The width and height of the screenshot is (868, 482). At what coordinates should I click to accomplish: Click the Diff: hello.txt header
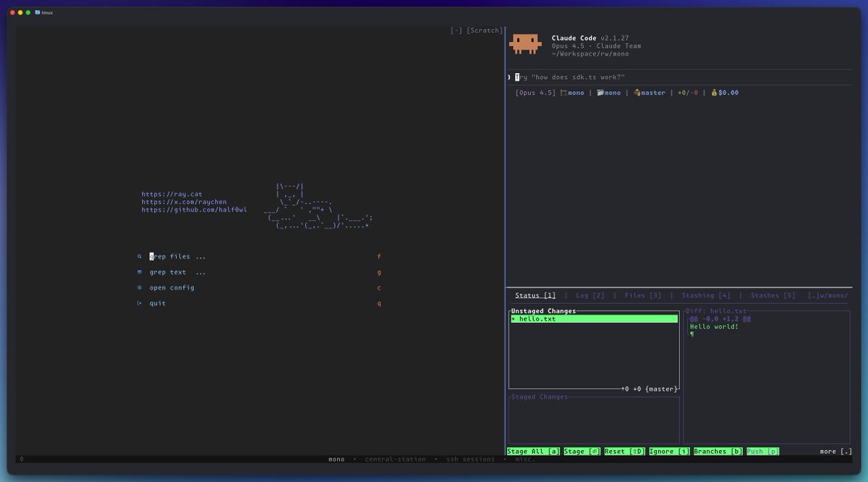click(x=716, y=311)
